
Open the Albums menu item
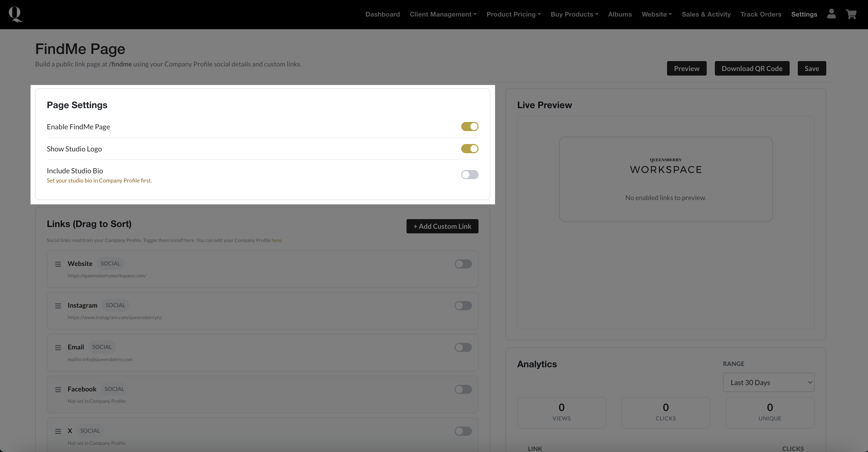click(x=620, y=14)
